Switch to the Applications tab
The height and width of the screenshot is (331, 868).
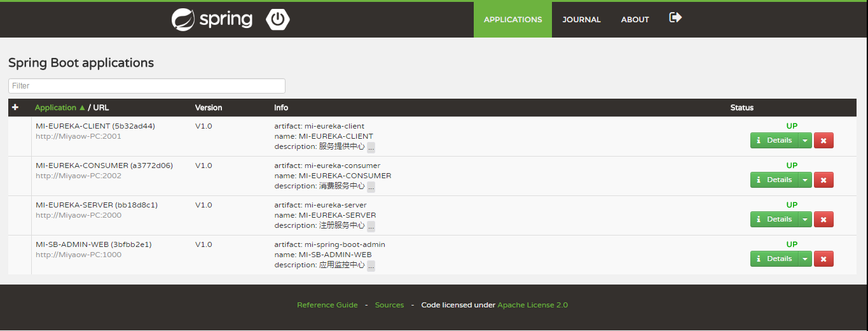pos(513,20)
